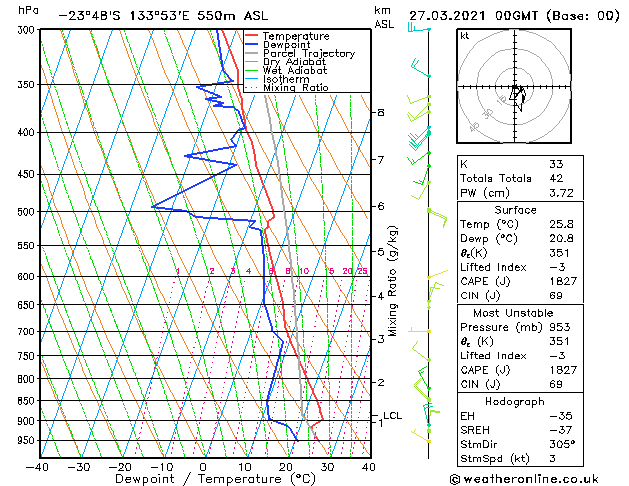Click the Dewpoint legend label
This screenshot has width=629, height=486.
point(286,45)
